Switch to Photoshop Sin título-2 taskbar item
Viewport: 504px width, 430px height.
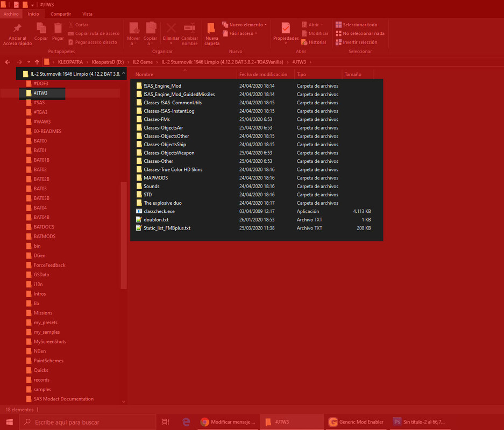[x=420, y=421]
